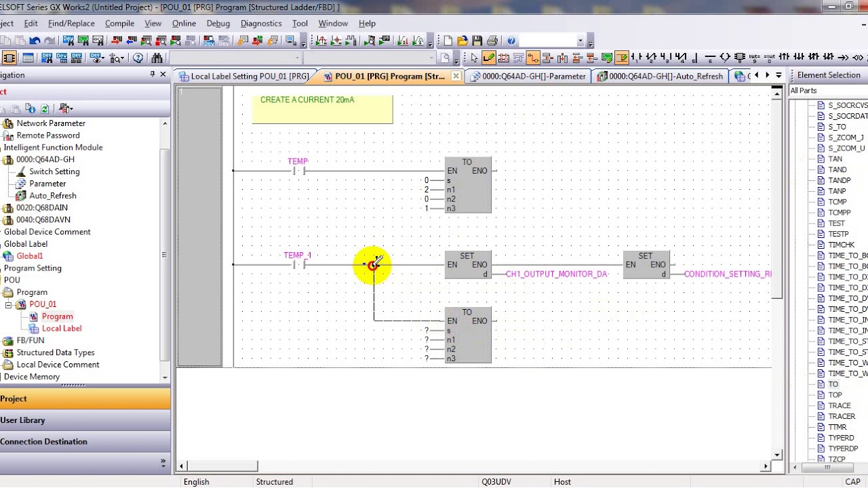The height and width of the screenshot is (488, 868).
Task: Toggle the project navigation pane view button
Action: pos(9,58)
